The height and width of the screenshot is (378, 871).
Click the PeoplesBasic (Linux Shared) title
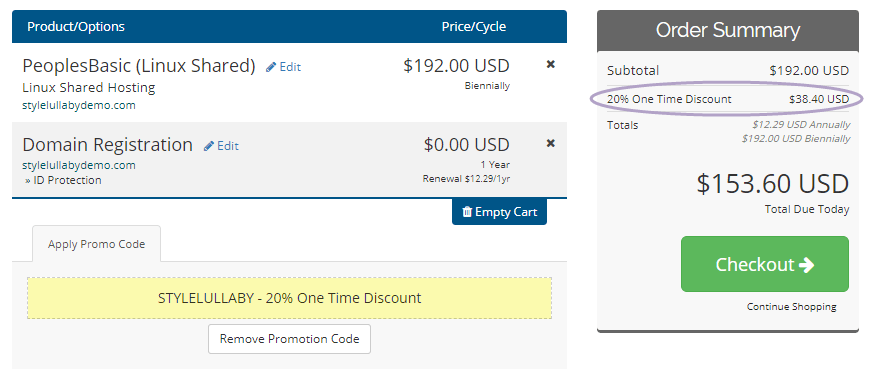(x=139, y=66)
